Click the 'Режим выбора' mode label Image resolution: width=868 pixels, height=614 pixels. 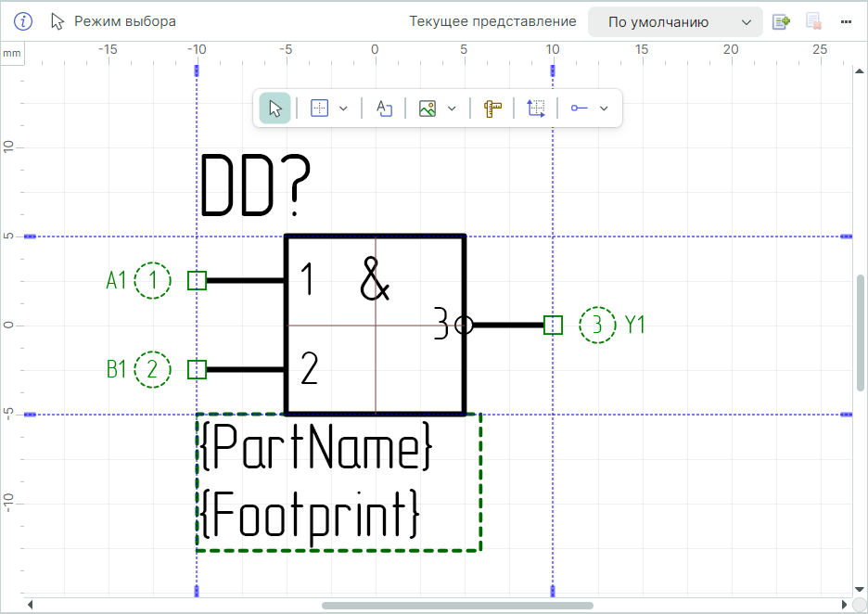point(125,21)
